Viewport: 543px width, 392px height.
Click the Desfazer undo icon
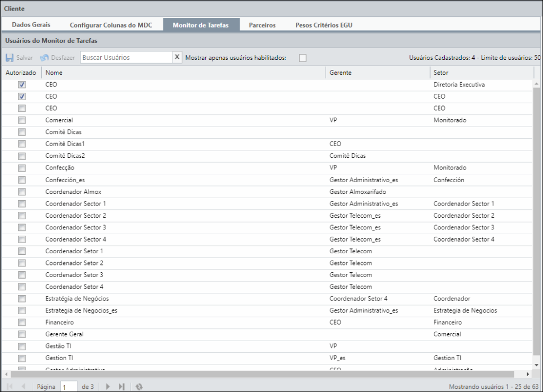click(45, 58)
